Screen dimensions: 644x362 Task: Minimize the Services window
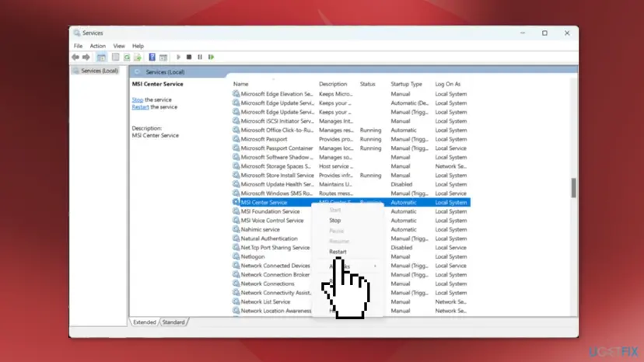tap(523, 33)
